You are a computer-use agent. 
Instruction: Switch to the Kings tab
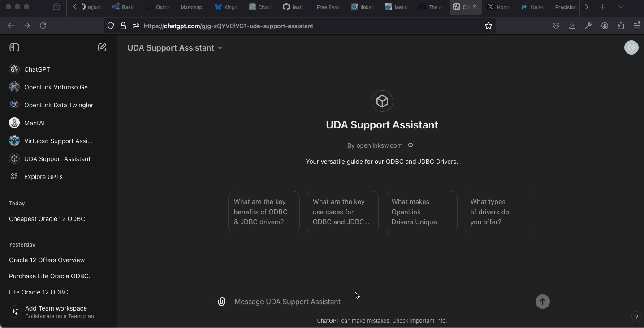tap(226, 7)
